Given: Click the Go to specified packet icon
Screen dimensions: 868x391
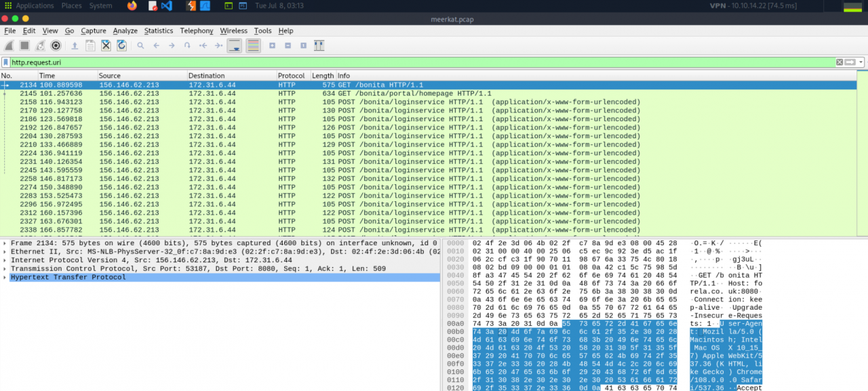Looking at the screenshot, I should click(x=187, y=45).
